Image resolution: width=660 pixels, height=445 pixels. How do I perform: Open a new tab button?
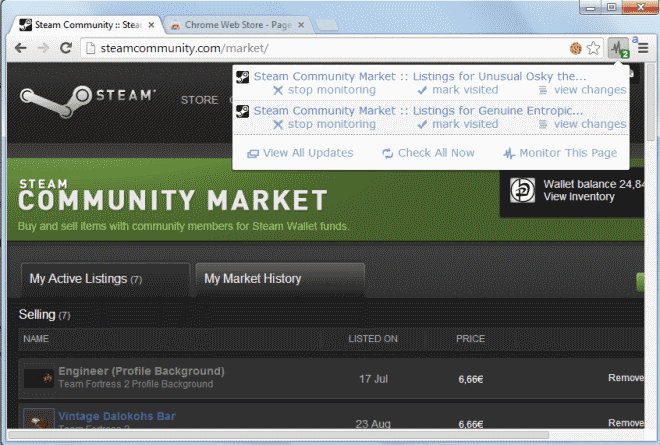point(327,26)
